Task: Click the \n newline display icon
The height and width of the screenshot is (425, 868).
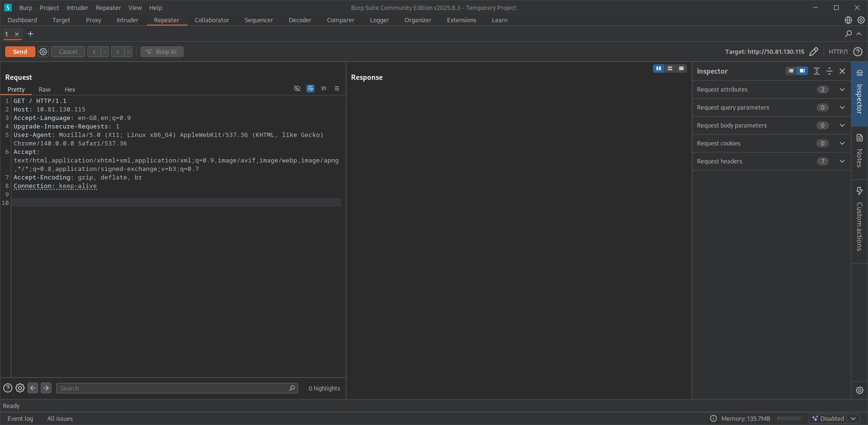Action: pos(324,88)
